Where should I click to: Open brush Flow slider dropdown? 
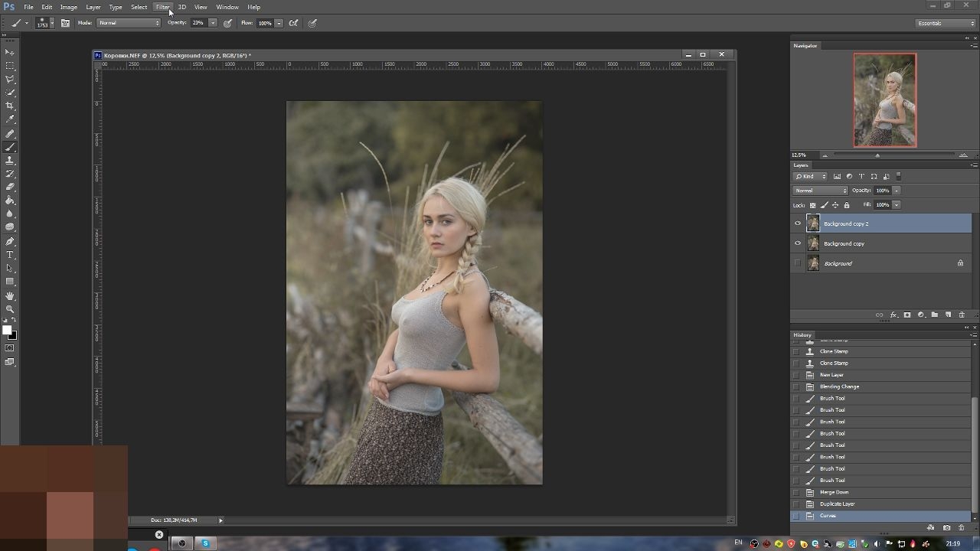click(x=279, y=23)
